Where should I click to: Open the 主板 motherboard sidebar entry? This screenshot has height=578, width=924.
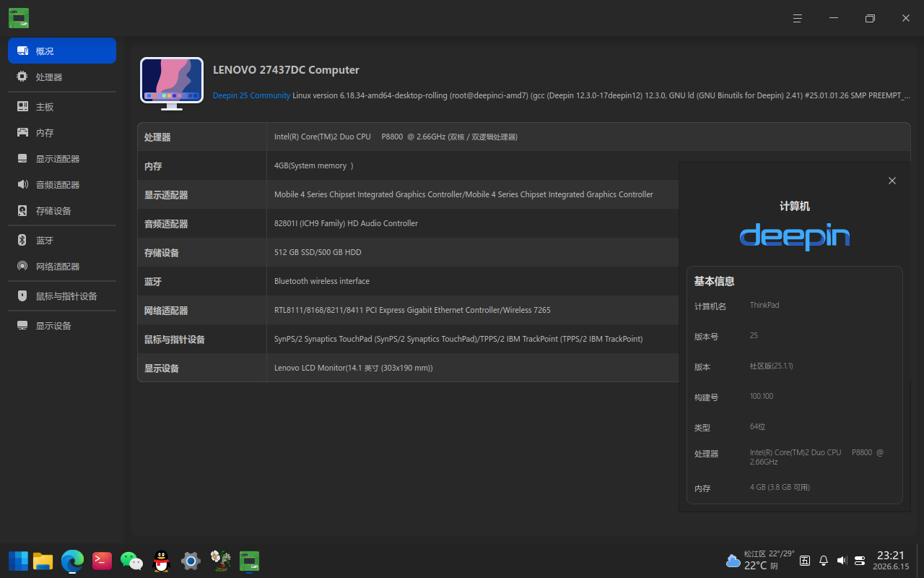click(x=62, y=106)
